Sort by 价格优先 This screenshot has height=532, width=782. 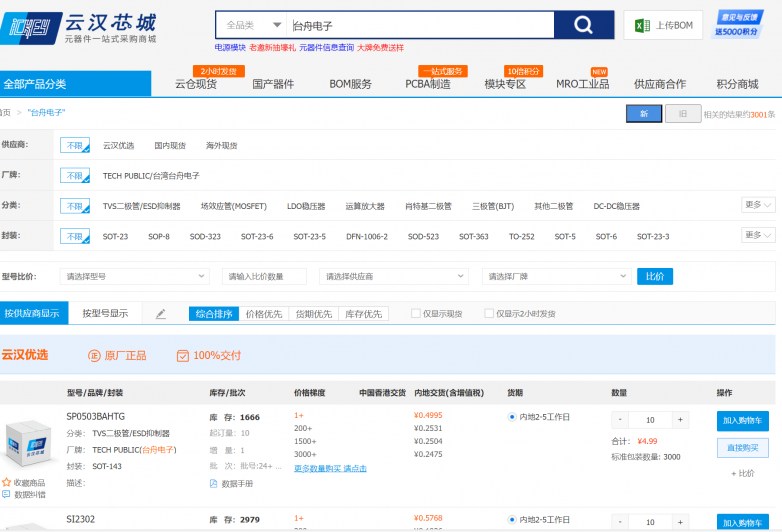[264, 314]
